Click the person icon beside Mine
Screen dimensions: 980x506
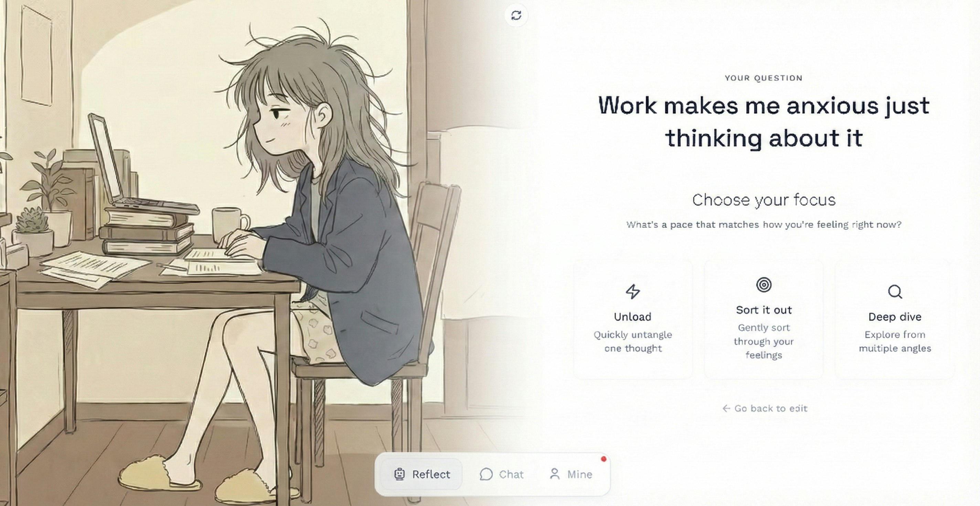click(x=555, y=474)
